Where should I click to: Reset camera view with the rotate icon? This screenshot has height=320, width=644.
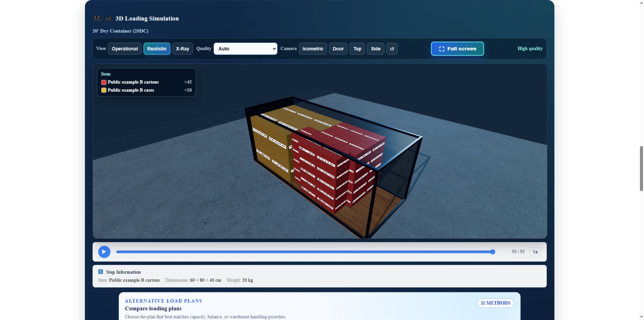(x=392, y=49)
